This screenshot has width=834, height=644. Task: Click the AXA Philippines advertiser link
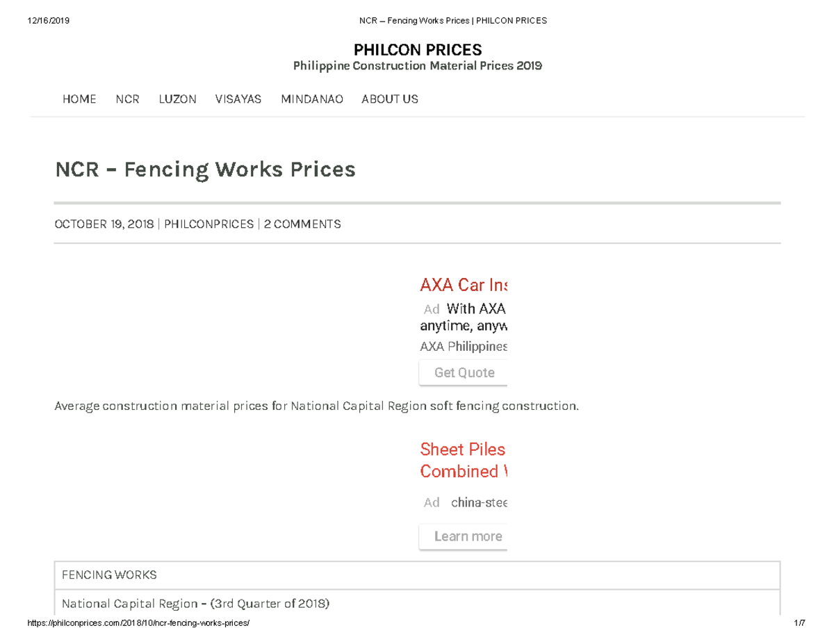coord(462,346)
